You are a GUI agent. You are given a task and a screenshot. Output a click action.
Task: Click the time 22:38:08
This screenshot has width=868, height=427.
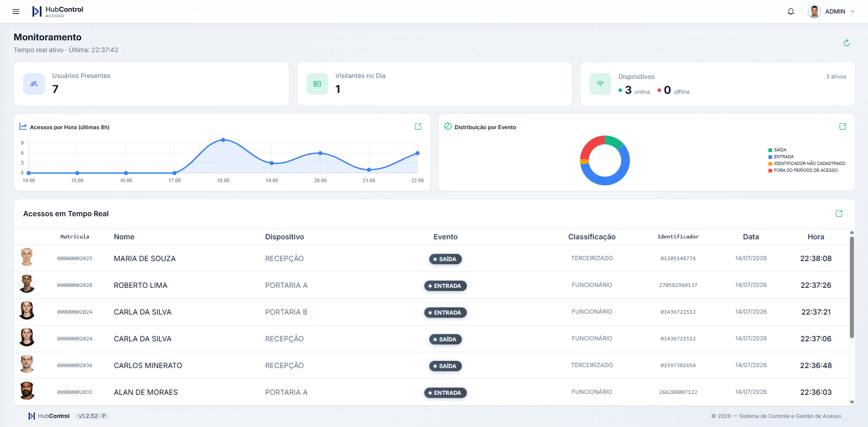(x=816, y=258)
